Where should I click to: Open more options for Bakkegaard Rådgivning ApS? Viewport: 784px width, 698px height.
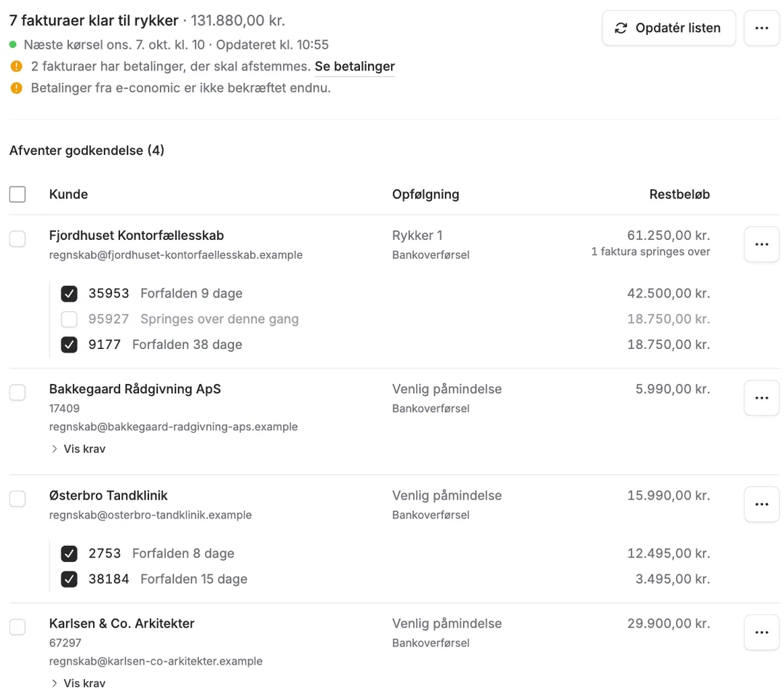(x=761, y=398)
